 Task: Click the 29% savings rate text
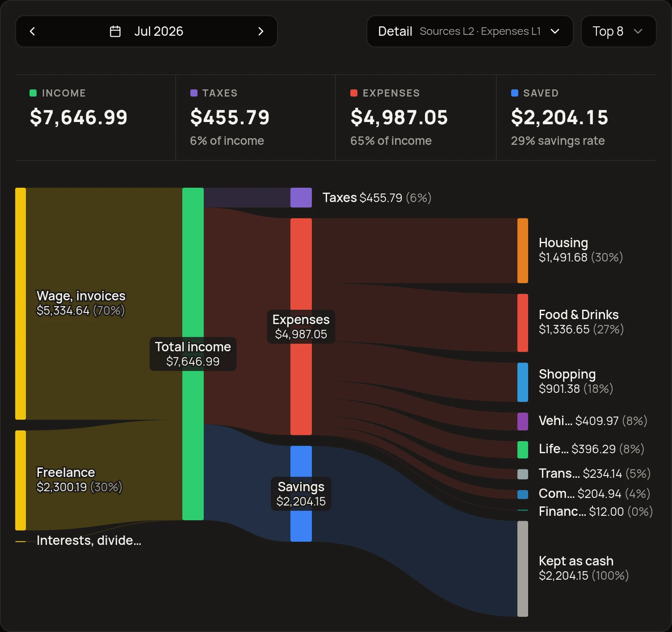pyautogui.click(x=558, y=141)
